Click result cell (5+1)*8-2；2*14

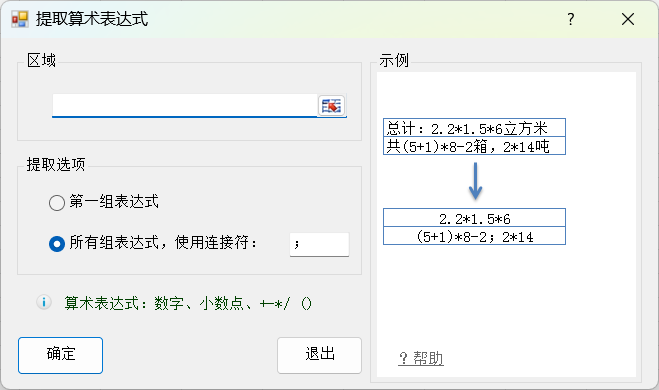pos(474,236)
